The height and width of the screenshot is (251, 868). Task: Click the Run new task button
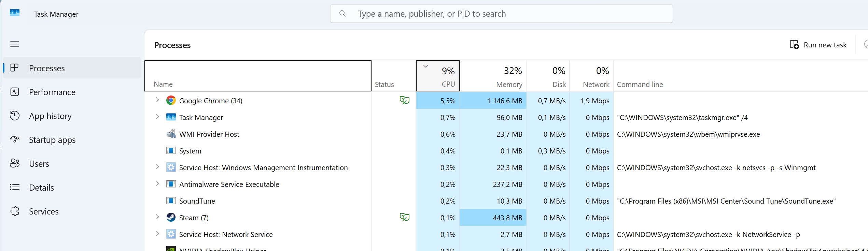pyautogui.click(x=818, y=45)
